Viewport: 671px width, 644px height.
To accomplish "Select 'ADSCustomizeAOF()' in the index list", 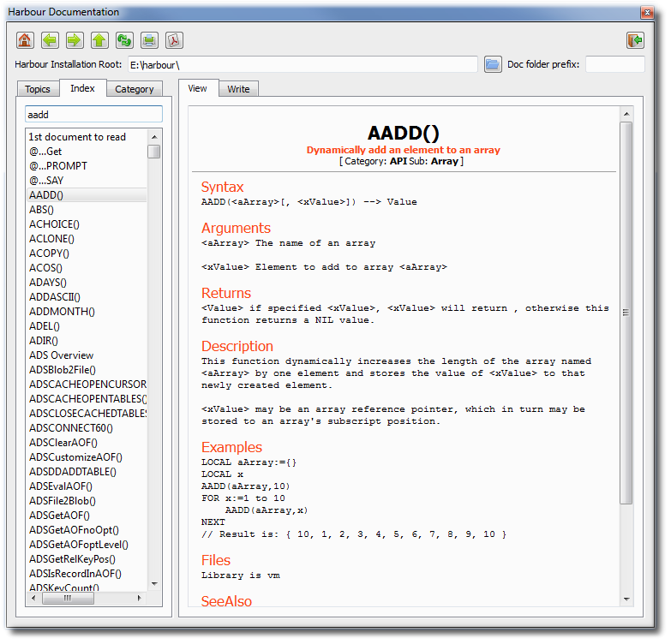I will [87, 457].
